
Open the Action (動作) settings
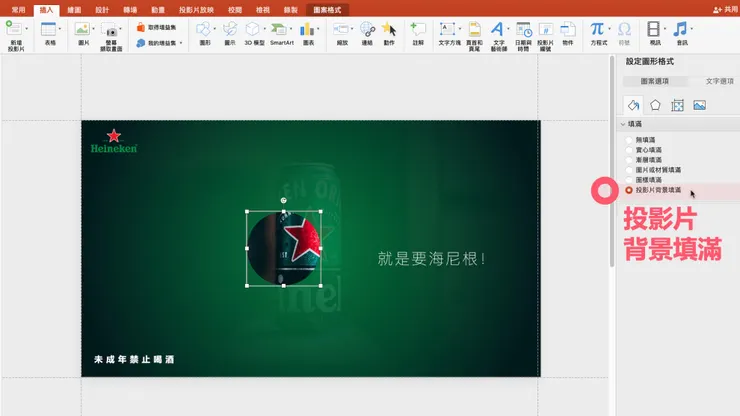(389, 34)
